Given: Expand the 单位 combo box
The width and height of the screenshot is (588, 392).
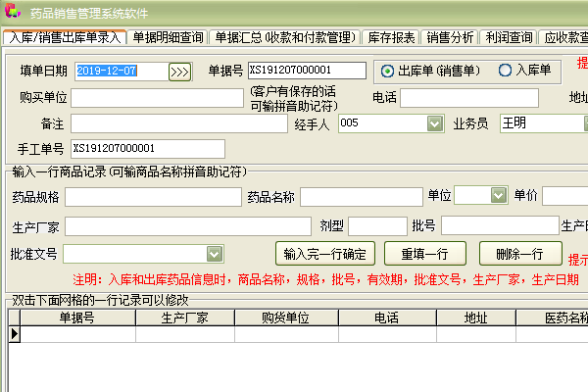Looking at the screenshot, I should coord(498,196).
